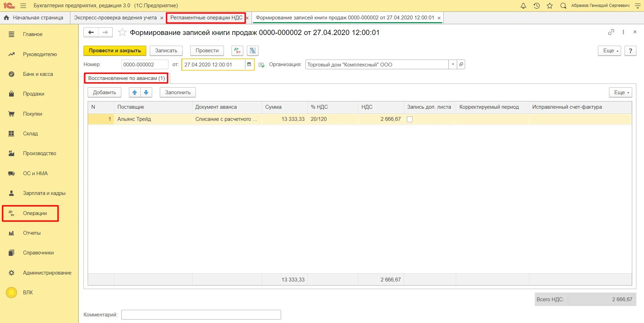644x323 pixels.
Task: Open notifications bell icon
Action: click(523, 6)
